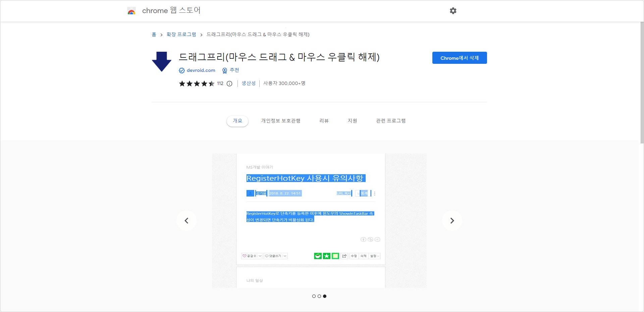
Task: Open the 지원 tab
Action: click(x=352, y=121)
